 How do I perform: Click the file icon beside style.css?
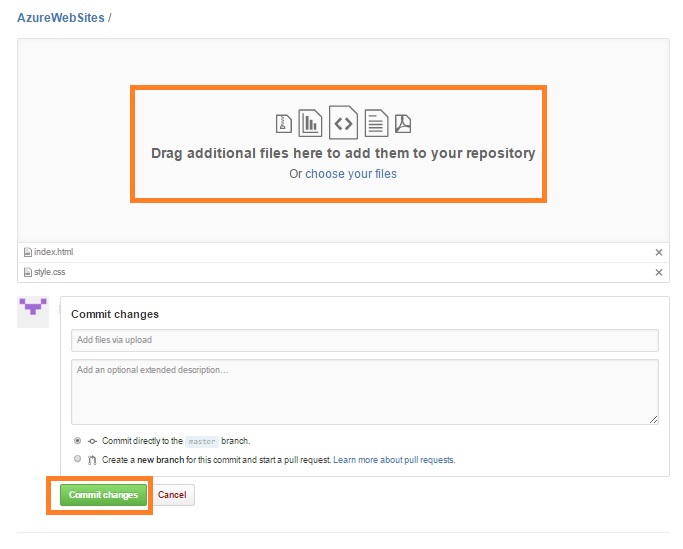tap(27, 272)
